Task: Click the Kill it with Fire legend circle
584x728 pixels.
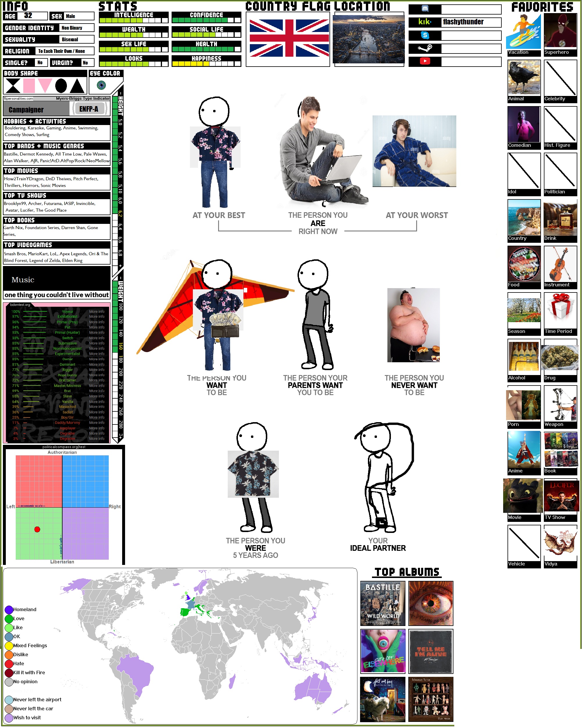Action: point(9,673)
